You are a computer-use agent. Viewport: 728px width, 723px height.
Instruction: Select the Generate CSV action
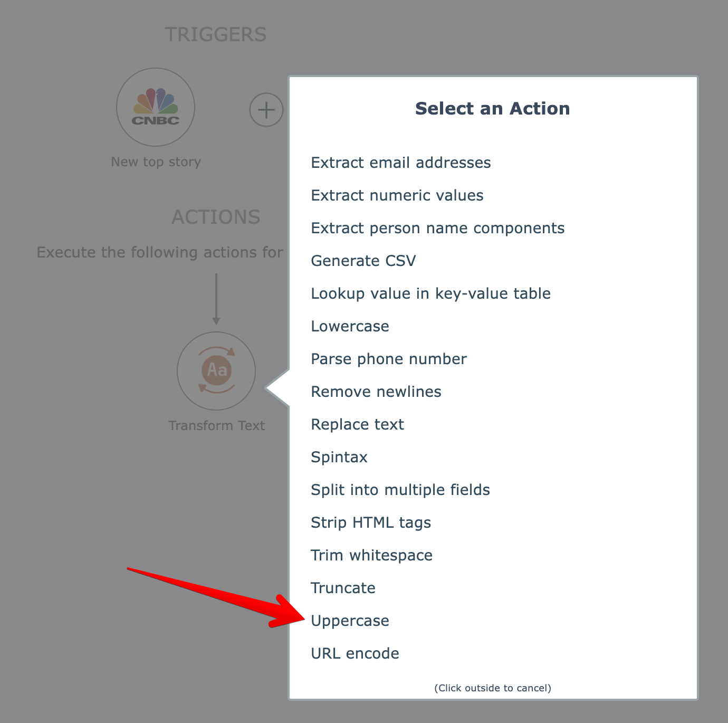tap(363, 261)
